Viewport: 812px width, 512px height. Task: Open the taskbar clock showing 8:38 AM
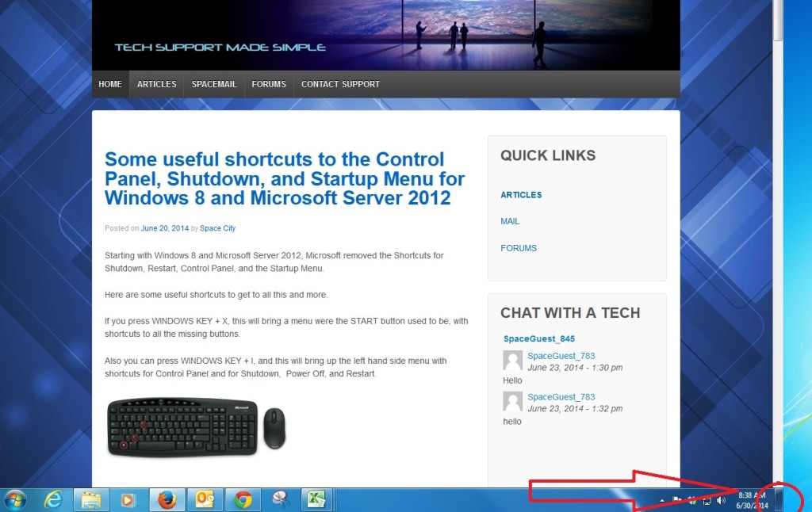click(x=752, y=501)
